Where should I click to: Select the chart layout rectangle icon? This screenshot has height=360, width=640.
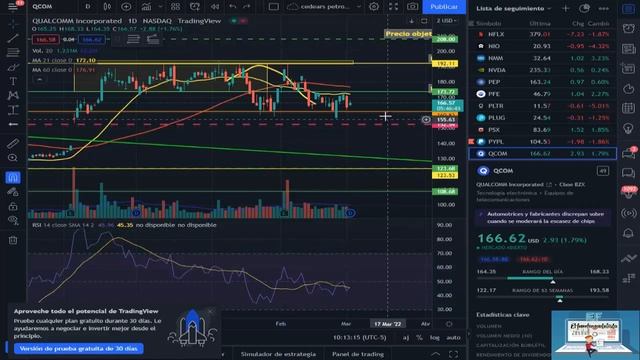pyautogui.click(x=273, y=7)
